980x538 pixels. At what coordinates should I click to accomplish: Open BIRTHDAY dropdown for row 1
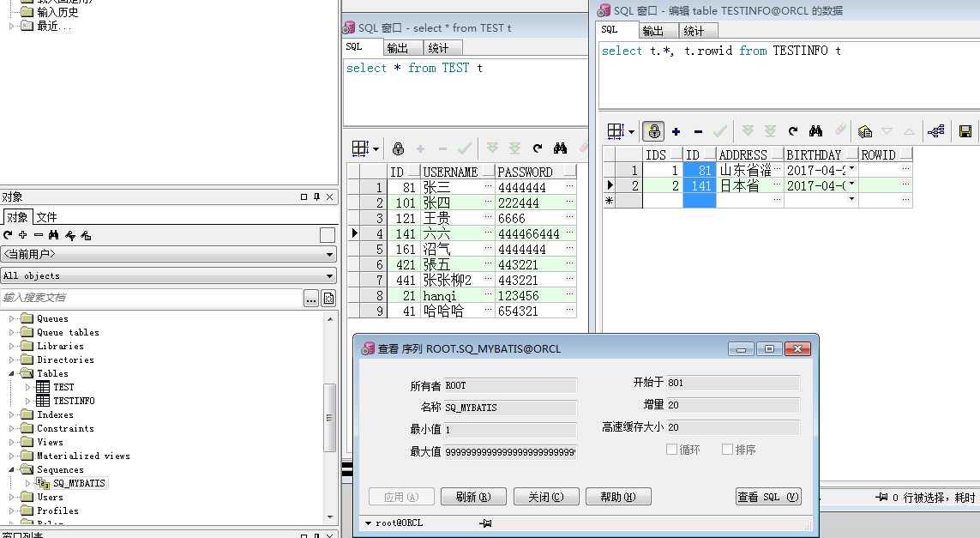click(852, 169)
